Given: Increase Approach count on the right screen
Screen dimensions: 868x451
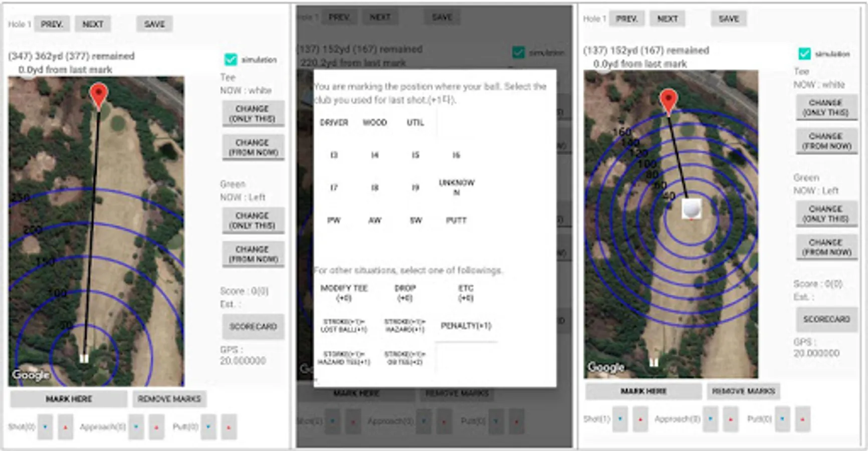Looking at the screenshot, I should pos(730,419).
